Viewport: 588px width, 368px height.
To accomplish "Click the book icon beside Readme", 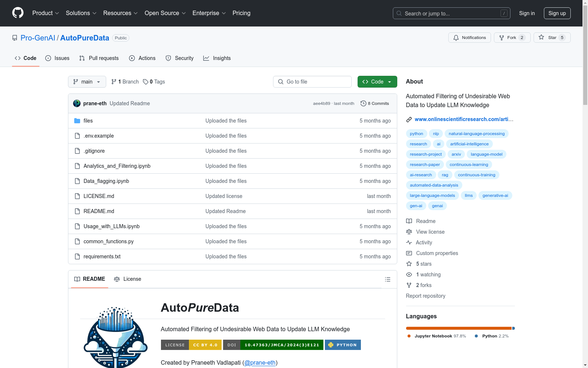I will 409,221.
